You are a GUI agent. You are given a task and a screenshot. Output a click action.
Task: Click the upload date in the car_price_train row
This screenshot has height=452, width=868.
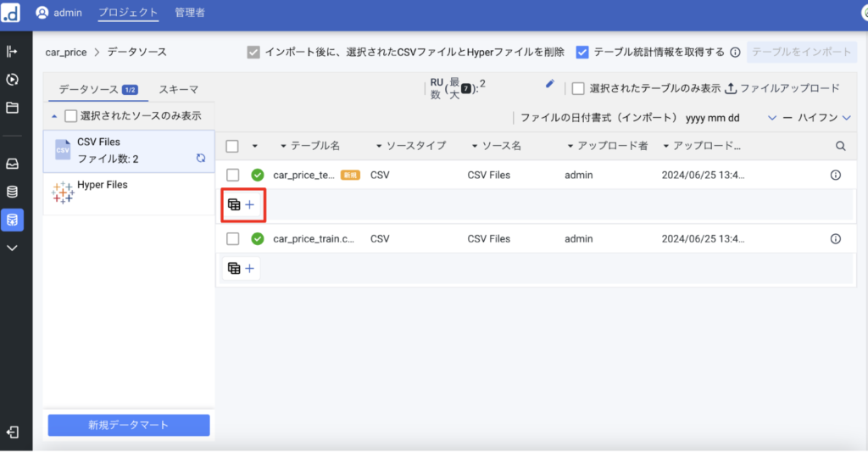click(x=703, y=239)
